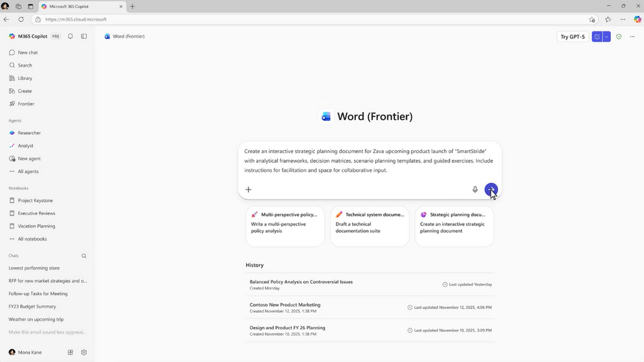Viewport: 644px width, 362px height.
Task: Add this page to favorites star icon
Action: point(592,20)
